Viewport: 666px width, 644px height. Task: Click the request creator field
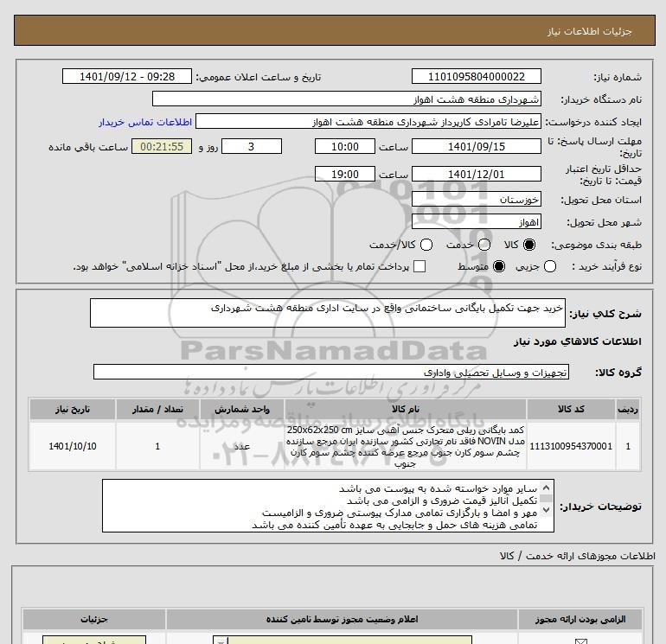pyautogui.click(x=368, y=122)
